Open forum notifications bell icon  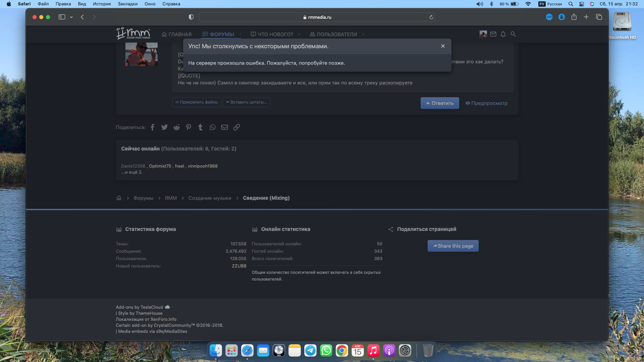503,34
